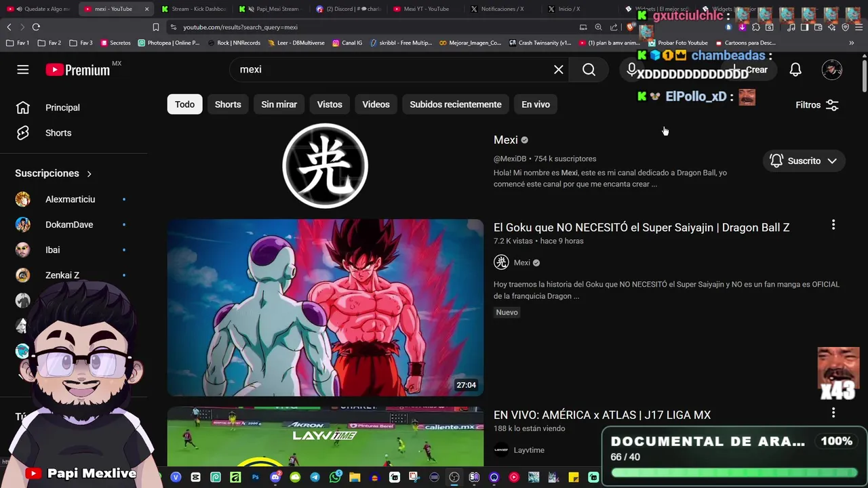Switch to Notificaciones / X tab
868x488 pixels.
[502, 9]
